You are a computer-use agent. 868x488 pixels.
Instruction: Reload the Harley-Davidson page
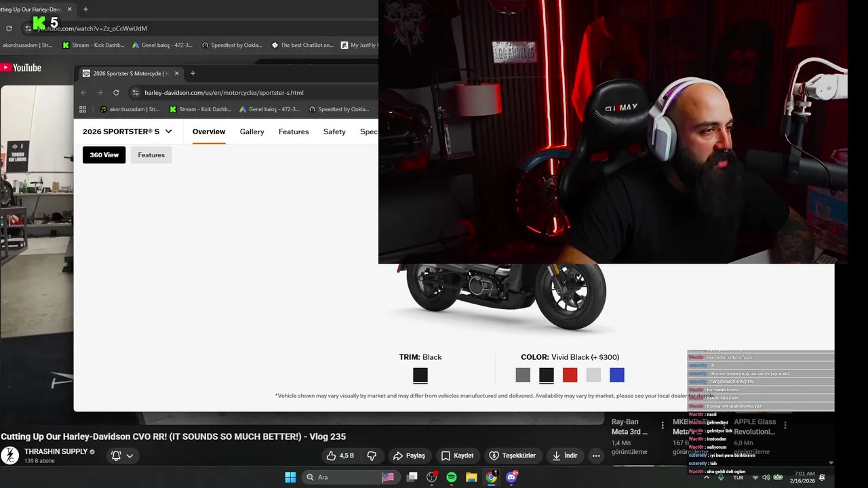116,93
